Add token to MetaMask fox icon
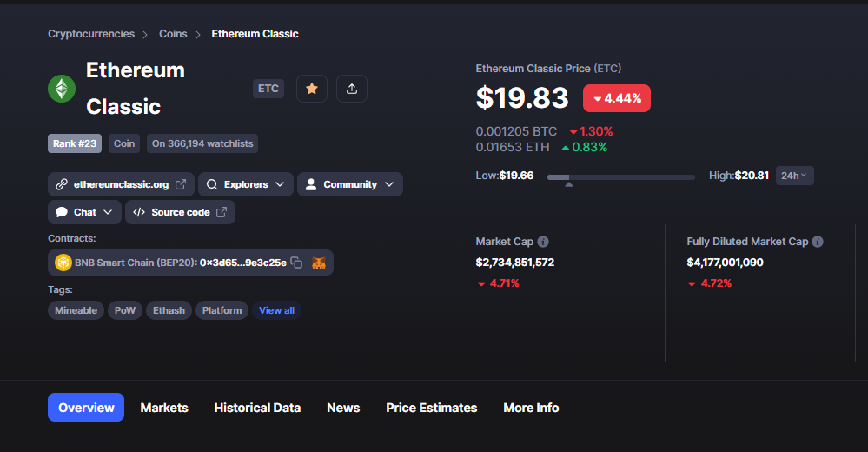 318,263
